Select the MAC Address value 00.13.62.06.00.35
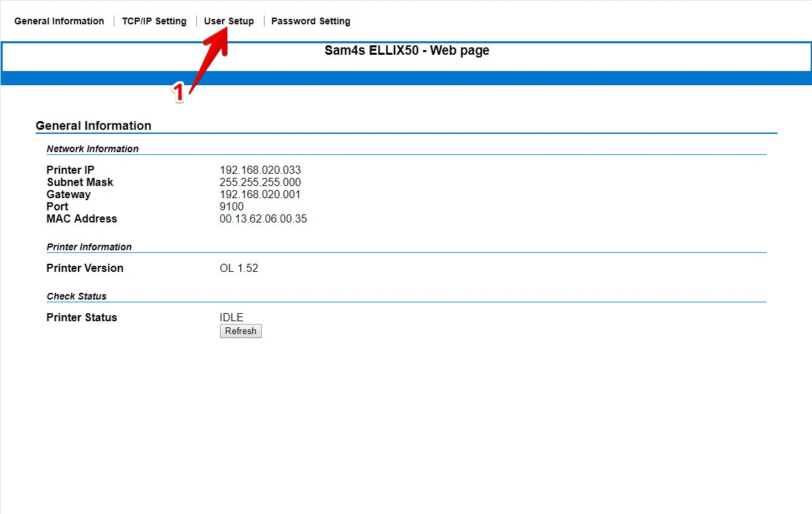Viewport: 812px width, 514px height. click(263, 218)
